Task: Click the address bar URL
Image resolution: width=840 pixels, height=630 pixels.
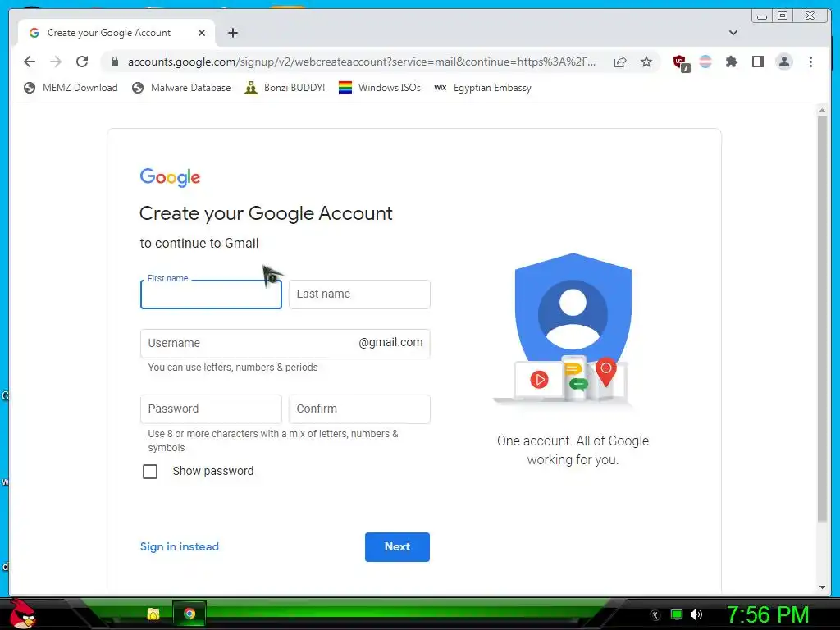Action: pyautogui.click(x=362, y=62)
